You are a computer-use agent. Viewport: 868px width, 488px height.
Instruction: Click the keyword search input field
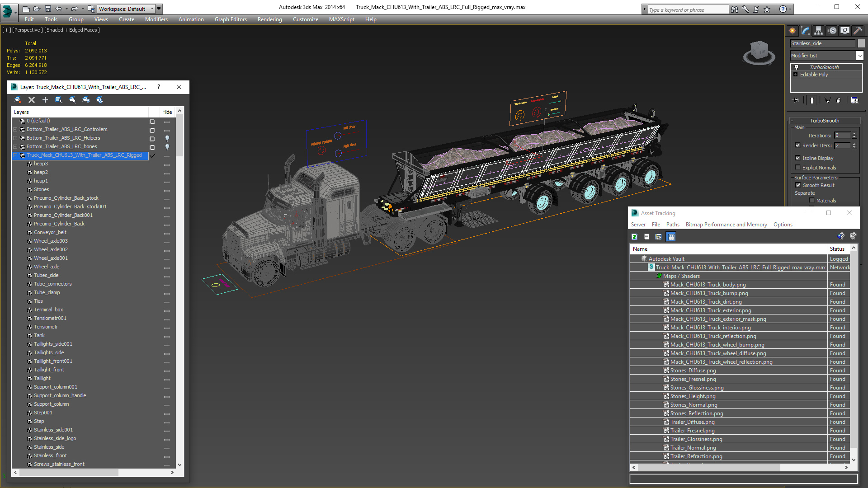(688, 9)
